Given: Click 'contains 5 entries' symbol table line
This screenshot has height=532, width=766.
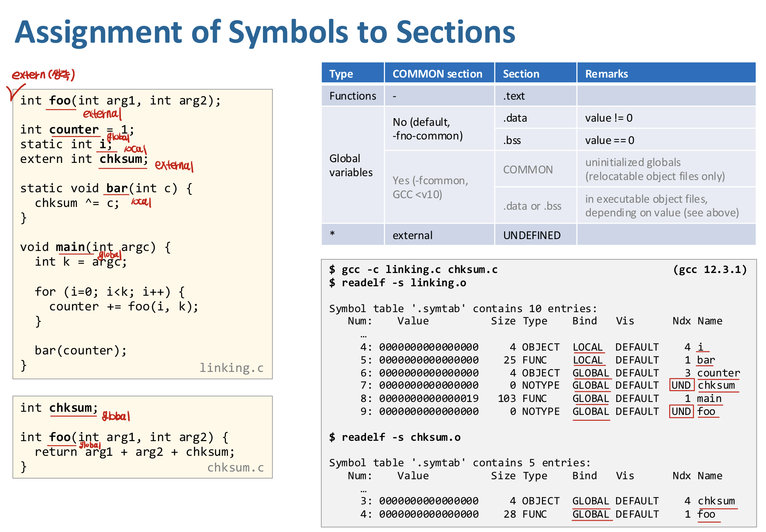Looking at the screenshot, I should click(x=460, y=463).
